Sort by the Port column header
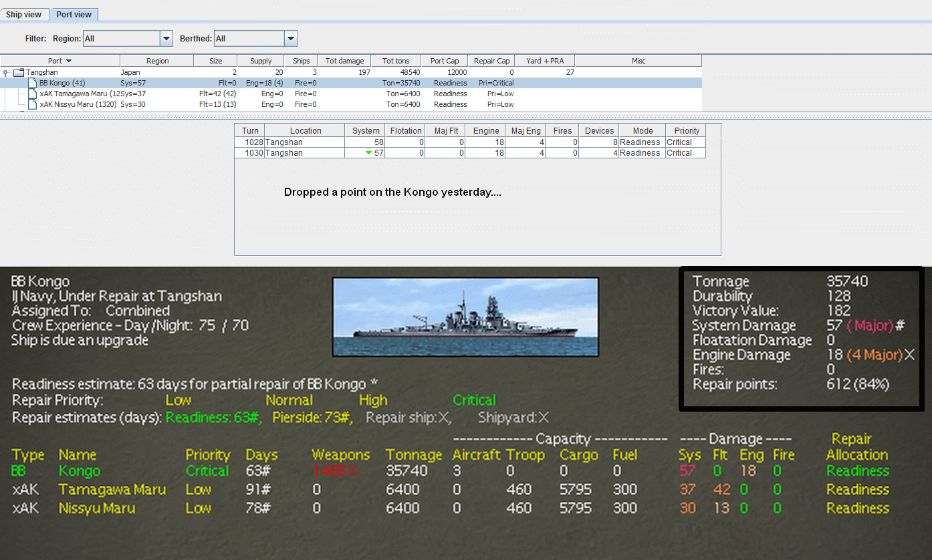This screenshot has width=932, height=560. (x=60, y=61)
